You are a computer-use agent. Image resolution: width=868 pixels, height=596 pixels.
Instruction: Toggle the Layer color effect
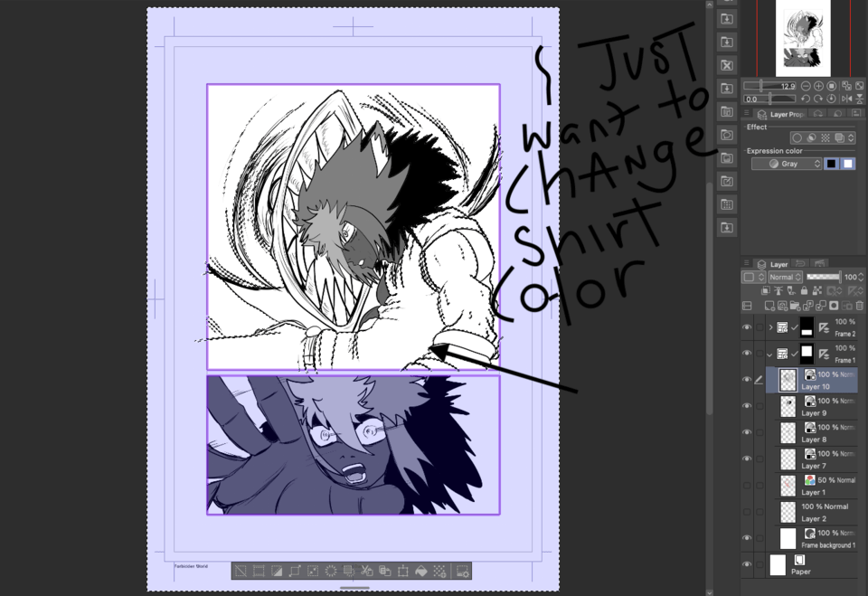tap(839, 138)
